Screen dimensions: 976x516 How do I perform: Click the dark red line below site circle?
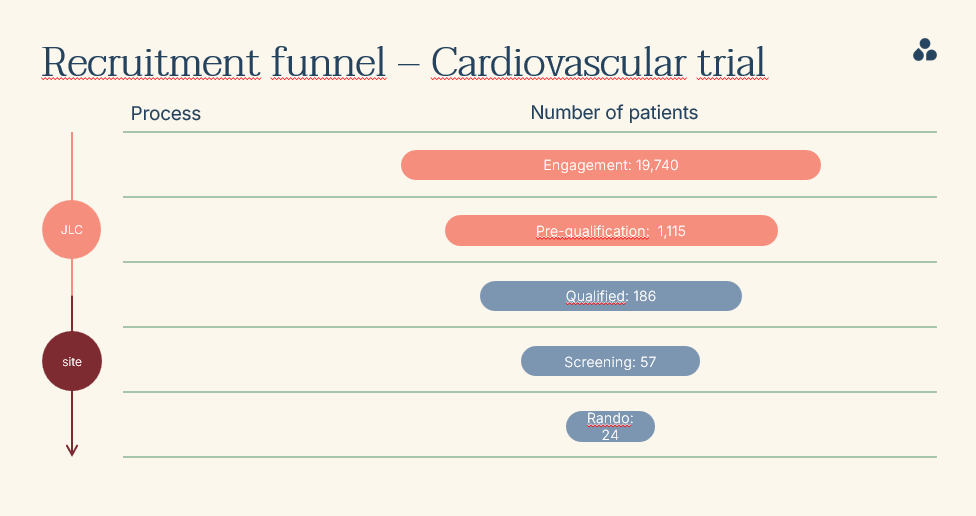[x=72, y=415]
